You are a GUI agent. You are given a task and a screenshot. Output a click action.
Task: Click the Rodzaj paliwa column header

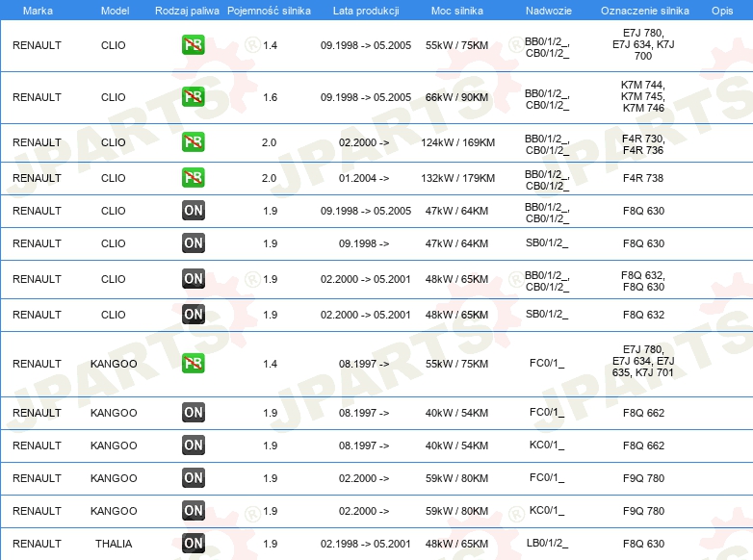(187, 11)
